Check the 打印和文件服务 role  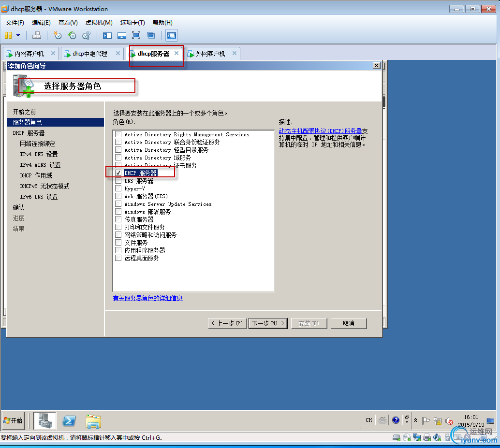pyautogui.click(x=118, y=227)
